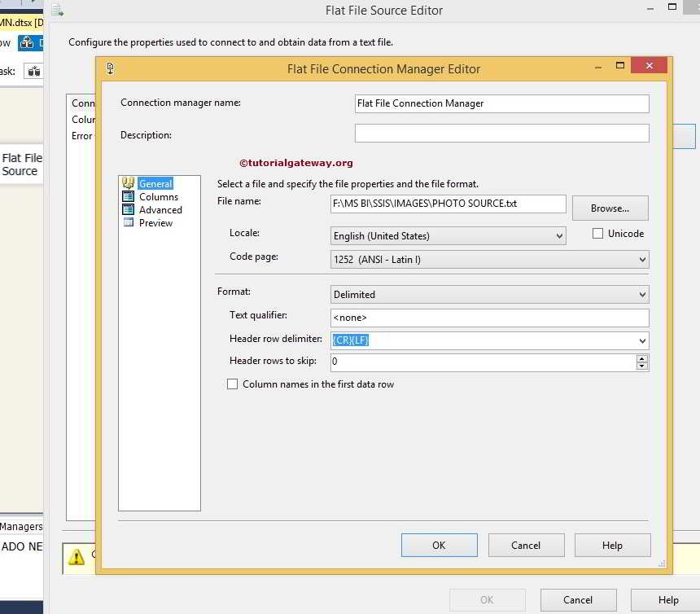
Task: Confirm the connection manager with OK
Action: (x=439, y=545)
